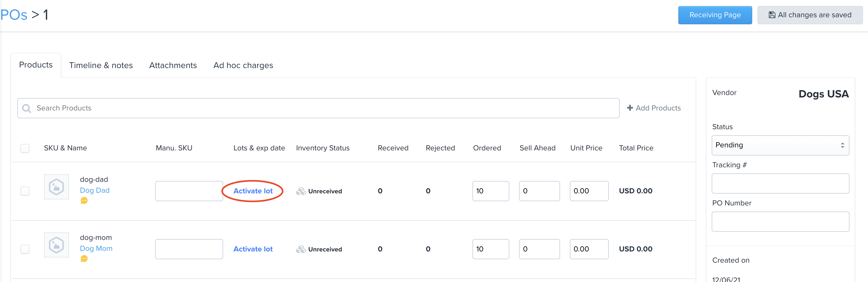Open the Dog Mom product link
This screenshot has height=282, width=868.
[x=96, y=248]
